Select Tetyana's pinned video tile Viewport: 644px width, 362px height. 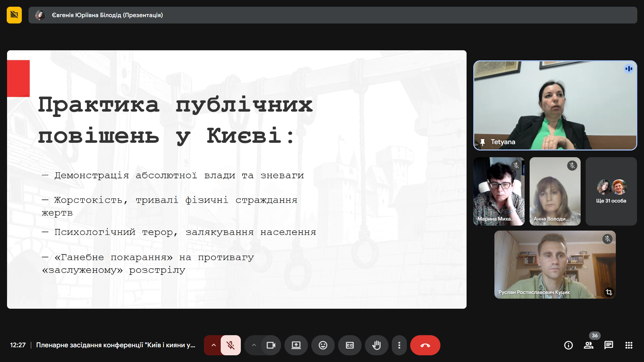click(x=555, y=105)
